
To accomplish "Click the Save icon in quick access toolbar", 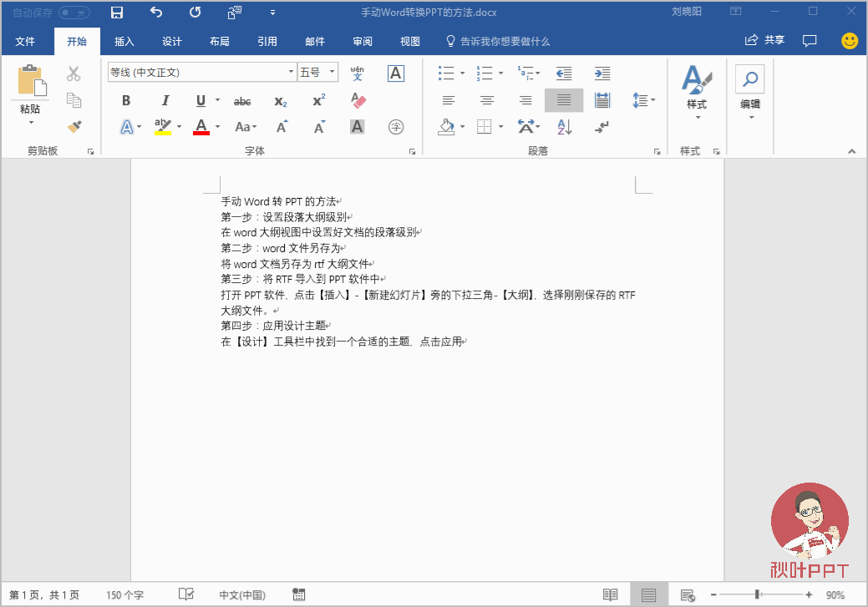I will click(x=117, y=13).
